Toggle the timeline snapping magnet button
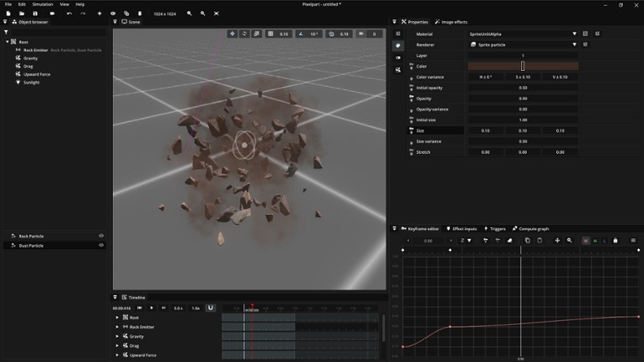Viewport: 644px width, 362px height. tap(211, 308)
